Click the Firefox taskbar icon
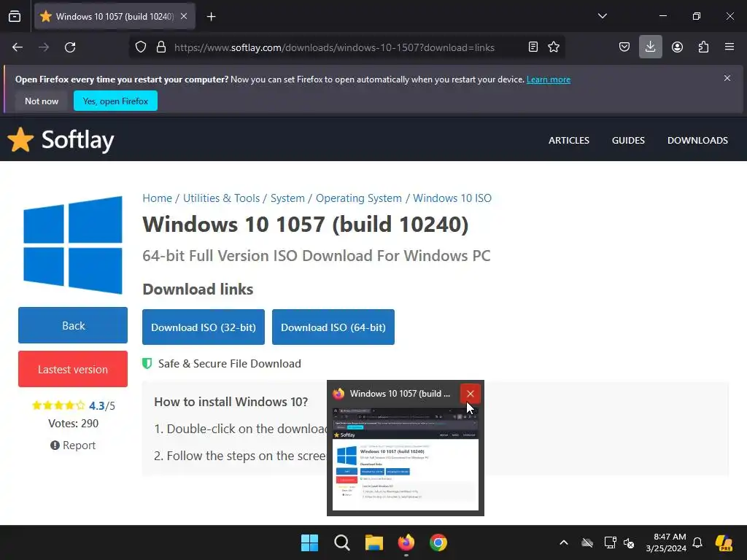This screenshot has height=560, width=747. (406, 542)
